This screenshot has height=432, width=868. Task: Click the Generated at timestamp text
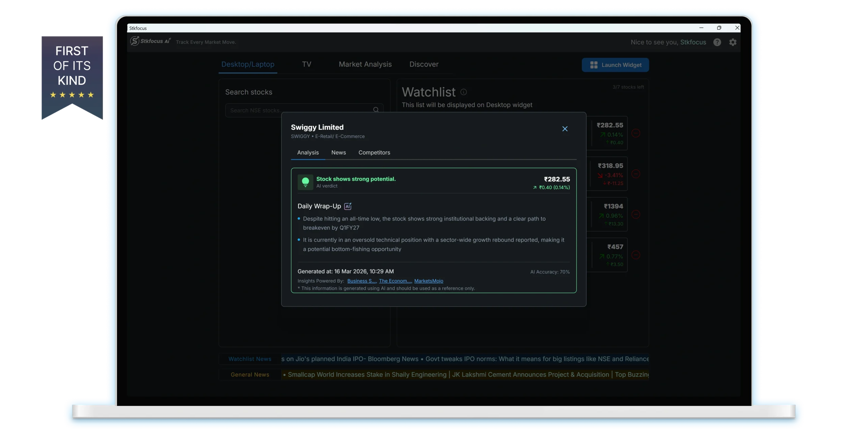345,271
